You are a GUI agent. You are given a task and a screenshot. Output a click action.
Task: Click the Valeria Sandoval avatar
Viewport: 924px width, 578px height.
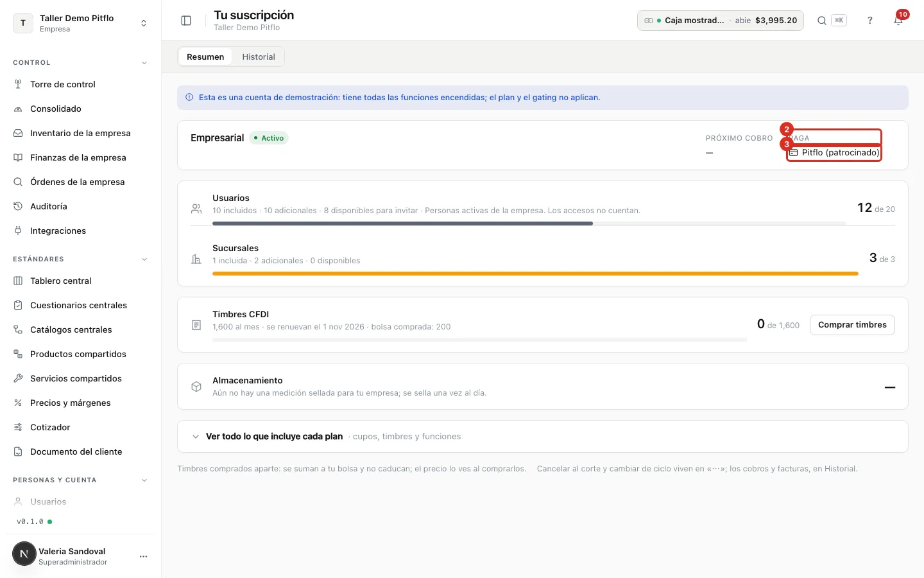point(24,554)
